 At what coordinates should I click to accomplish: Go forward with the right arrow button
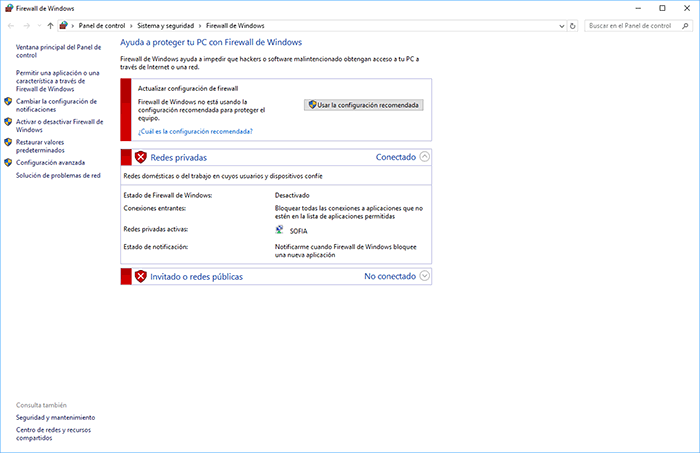27,26
